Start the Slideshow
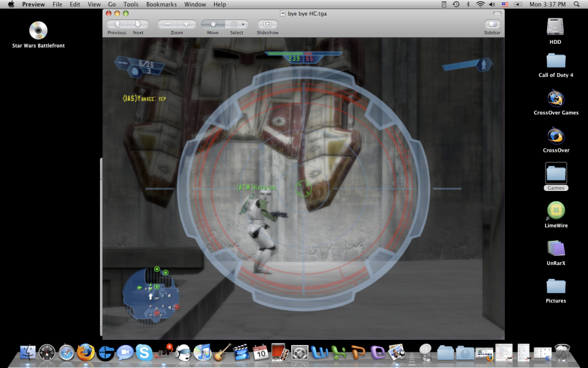588x368 pixels. click(268, 24)
